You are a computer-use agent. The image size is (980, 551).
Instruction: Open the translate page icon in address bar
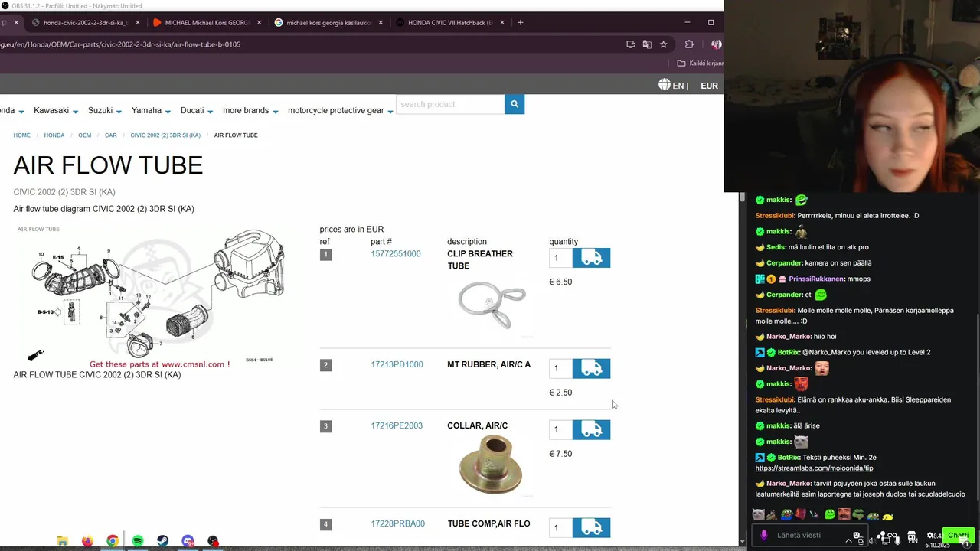(x=647, y=44)
